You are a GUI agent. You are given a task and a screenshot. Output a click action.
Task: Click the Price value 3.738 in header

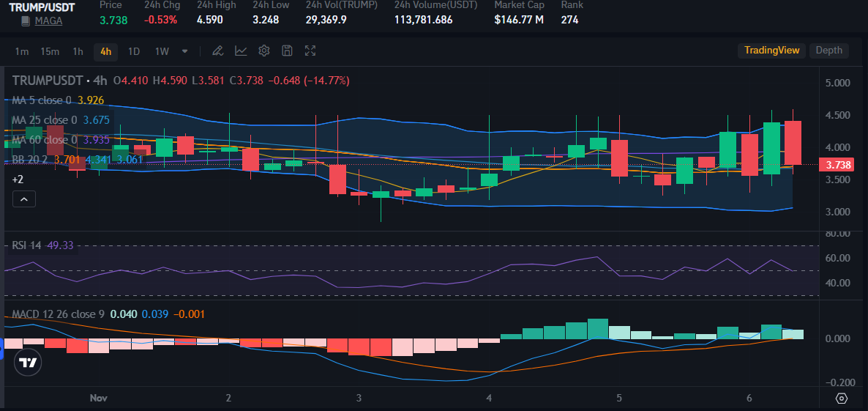(113, 20)
